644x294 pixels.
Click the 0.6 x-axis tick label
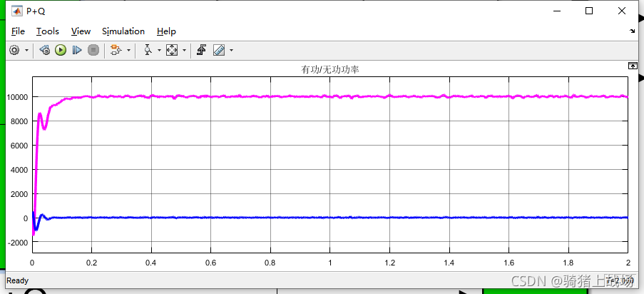coord(210,263)
